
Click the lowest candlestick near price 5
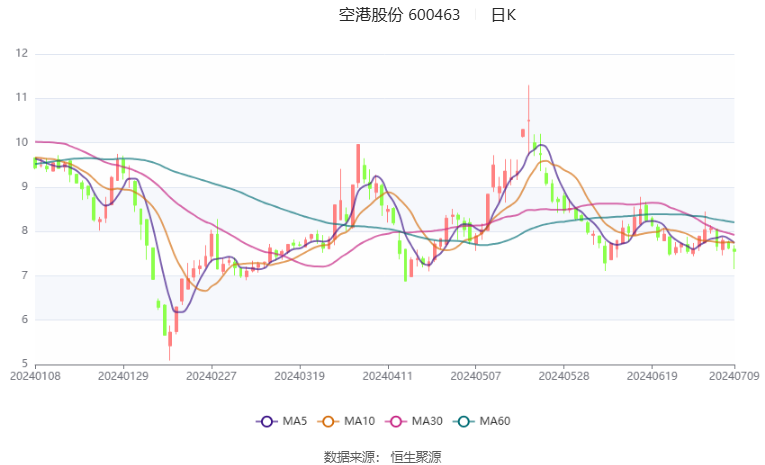click(170, 342)
